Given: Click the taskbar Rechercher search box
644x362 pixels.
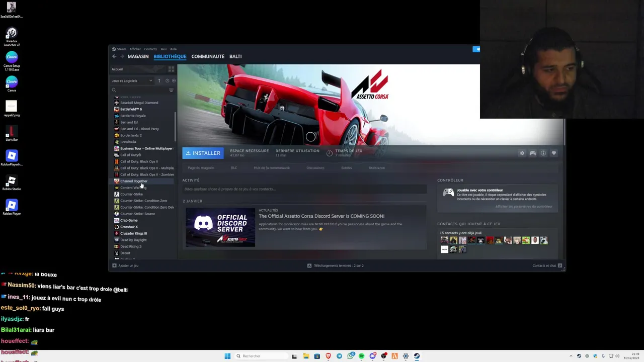Looking at the screenshot, I should pos(261,356).
